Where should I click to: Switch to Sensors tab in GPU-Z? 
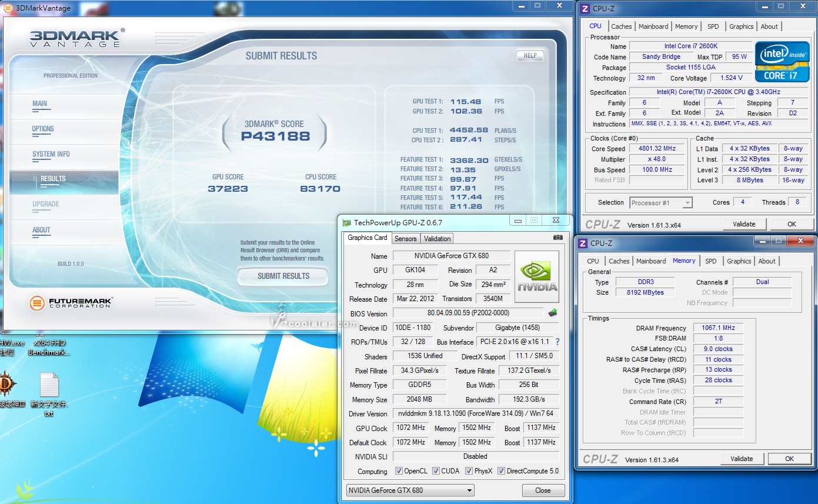point(405,238)
